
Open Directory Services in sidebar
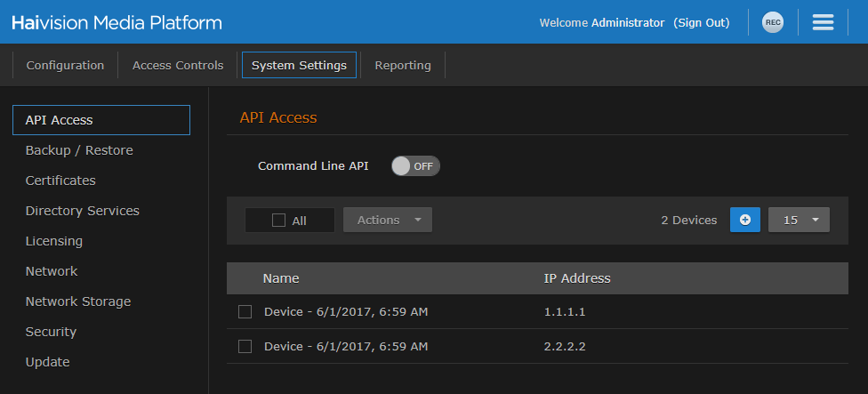click(x=83, y=211)
